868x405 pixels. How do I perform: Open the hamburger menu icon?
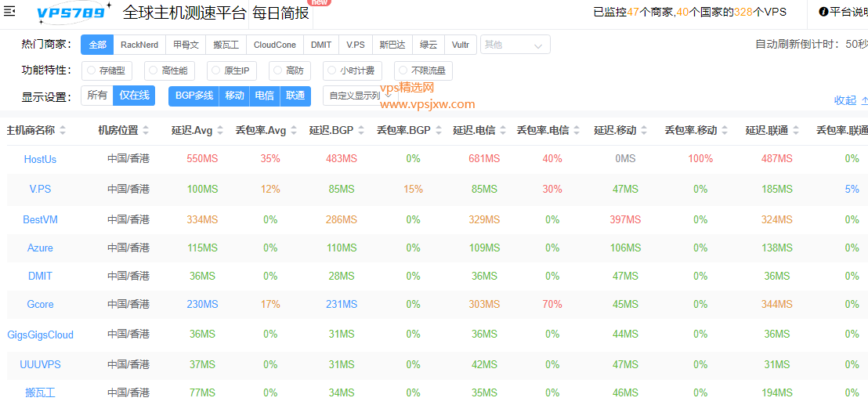pos(9,10)
